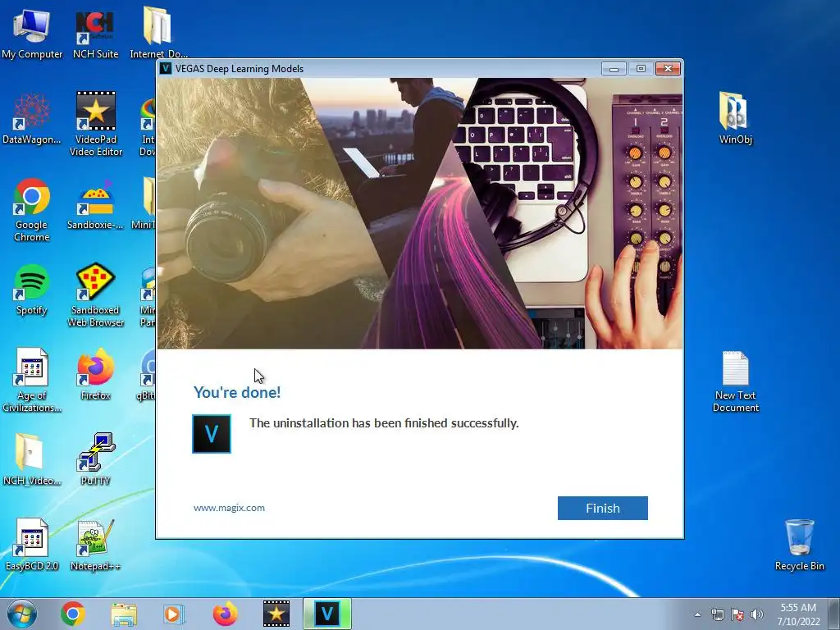Select the Internet Do... folder icon

tap(158, 34)
